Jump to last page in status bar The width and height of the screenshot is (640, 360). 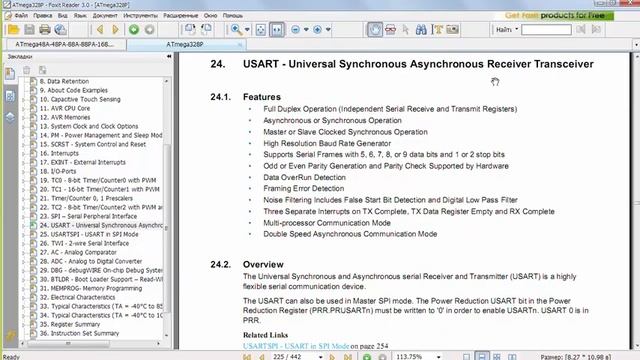point(348,357)
